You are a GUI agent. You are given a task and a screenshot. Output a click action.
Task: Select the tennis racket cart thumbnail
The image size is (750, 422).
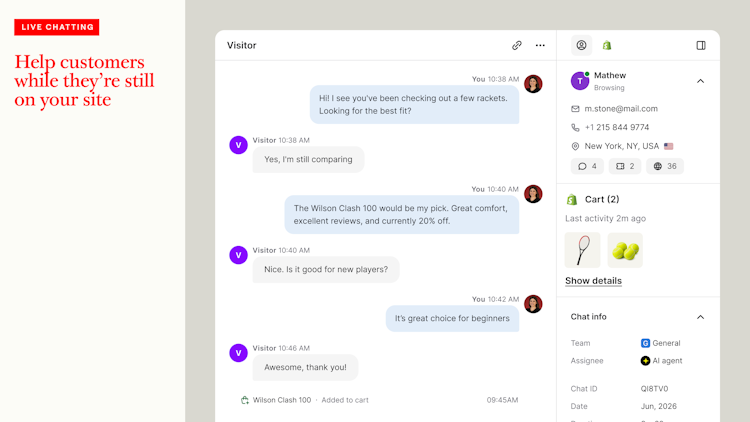pyautogui.click(x=583, y=250)
